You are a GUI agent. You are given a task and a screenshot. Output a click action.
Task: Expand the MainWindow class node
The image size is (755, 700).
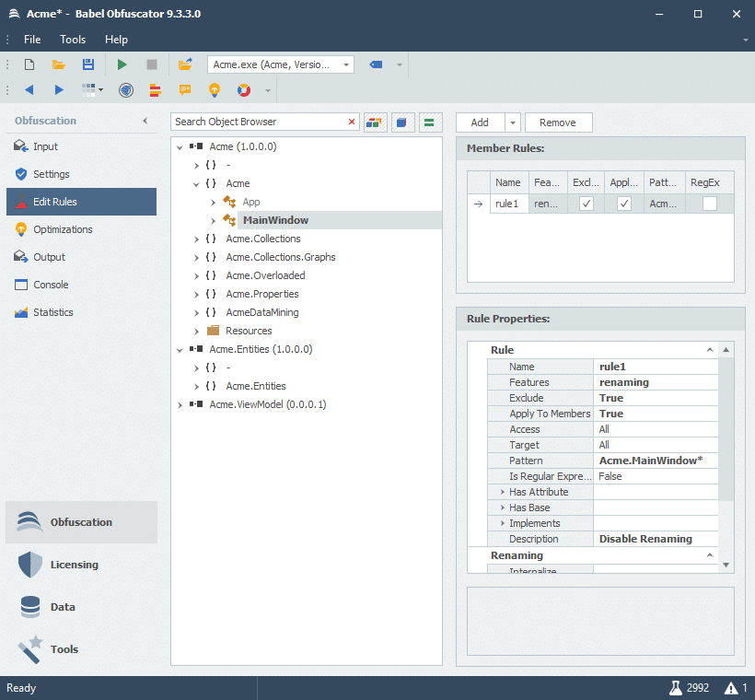click(213, 221)
